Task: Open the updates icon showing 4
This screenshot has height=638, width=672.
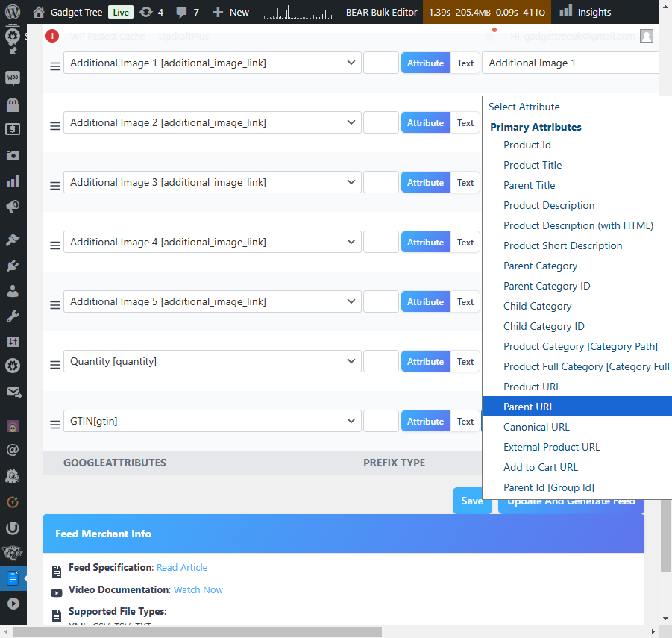Action: tap(146, 12)
